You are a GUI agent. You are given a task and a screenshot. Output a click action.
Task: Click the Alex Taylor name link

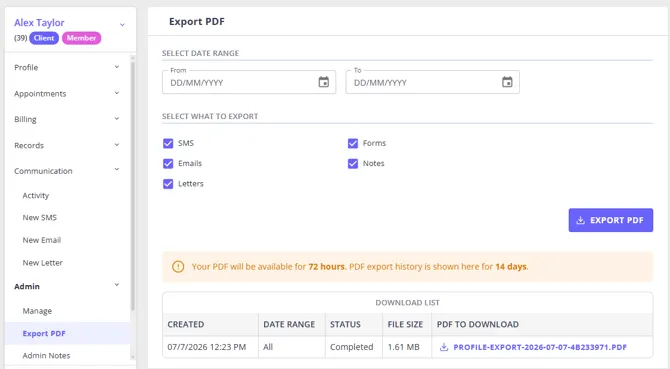coord(39,23)
